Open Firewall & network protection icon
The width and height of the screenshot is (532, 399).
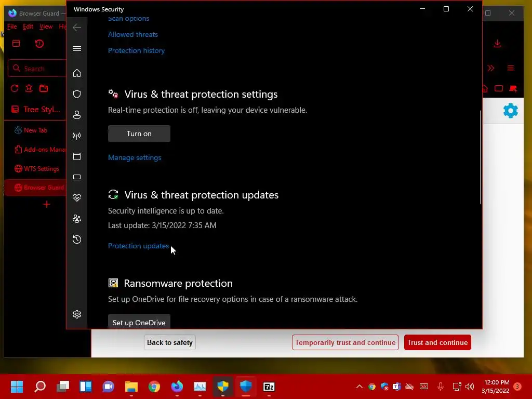[77, 136]
